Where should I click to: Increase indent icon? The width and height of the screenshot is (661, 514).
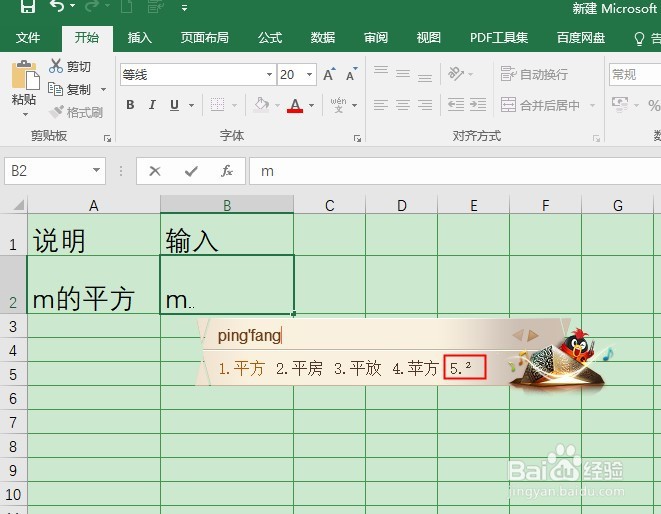pyautogui.click(x=478, y=105)
